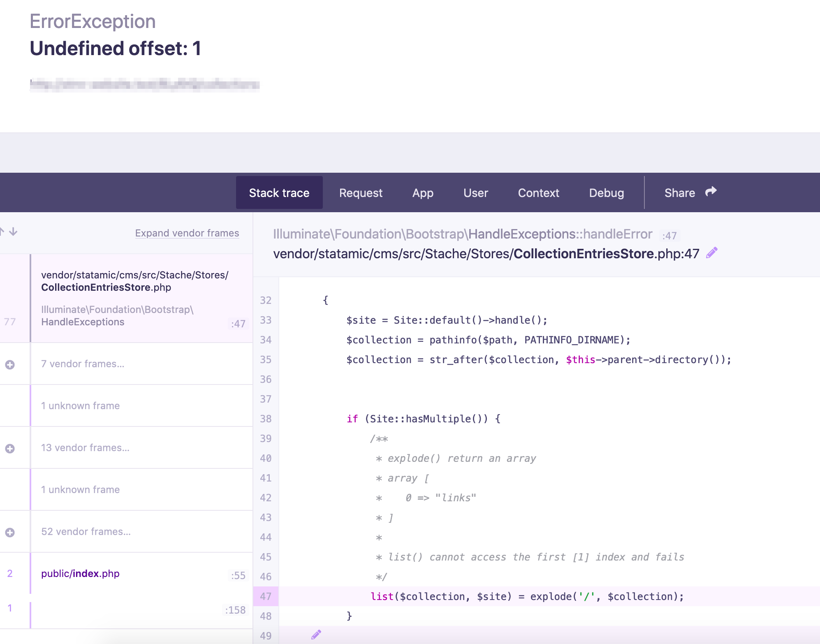This screenshot has width=820, height=644.
Task: Click the HandleExceptions::handleError heading
Action: pos(463,234)
